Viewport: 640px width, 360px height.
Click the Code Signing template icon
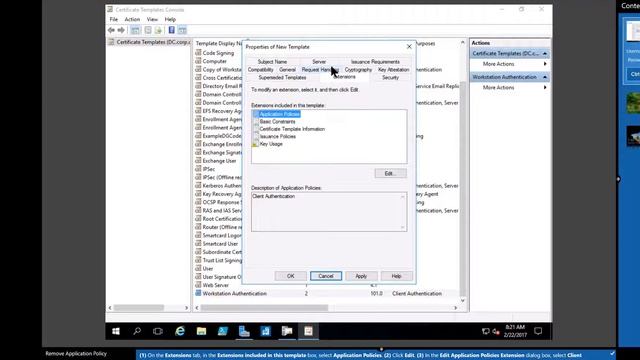coord(198,53)
